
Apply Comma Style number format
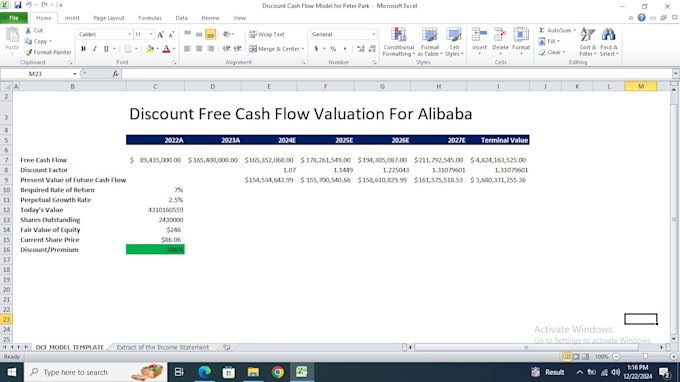[x=345, y=49]
